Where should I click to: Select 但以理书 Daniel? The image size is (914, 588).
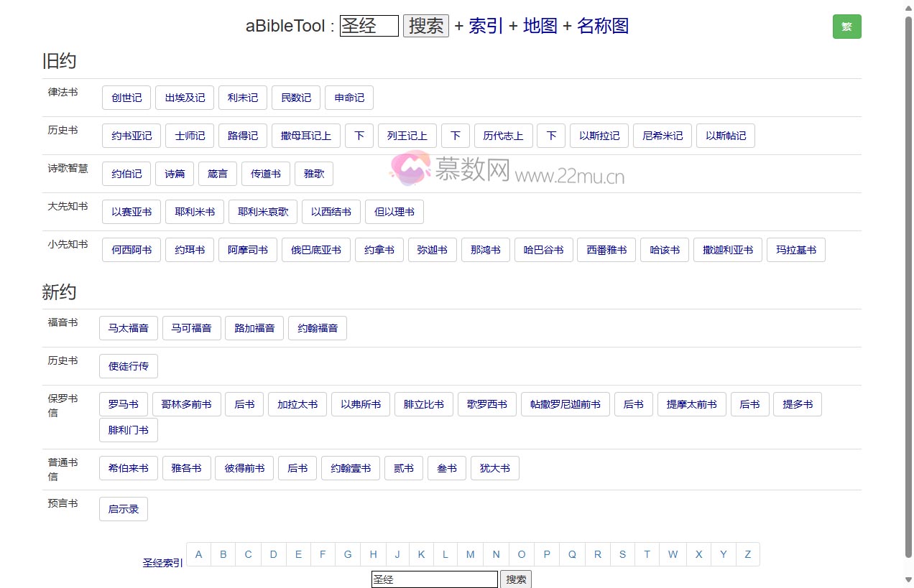(394, 211)
